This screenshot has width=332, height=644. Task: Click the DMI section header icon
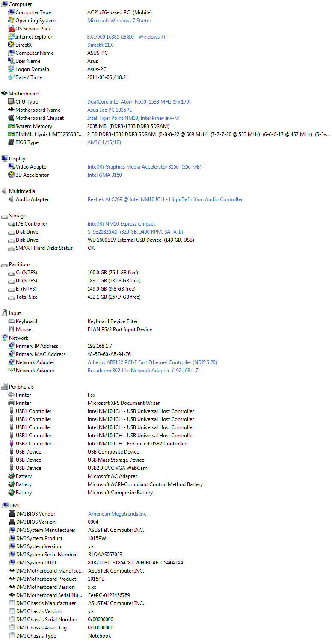point(4,505)
